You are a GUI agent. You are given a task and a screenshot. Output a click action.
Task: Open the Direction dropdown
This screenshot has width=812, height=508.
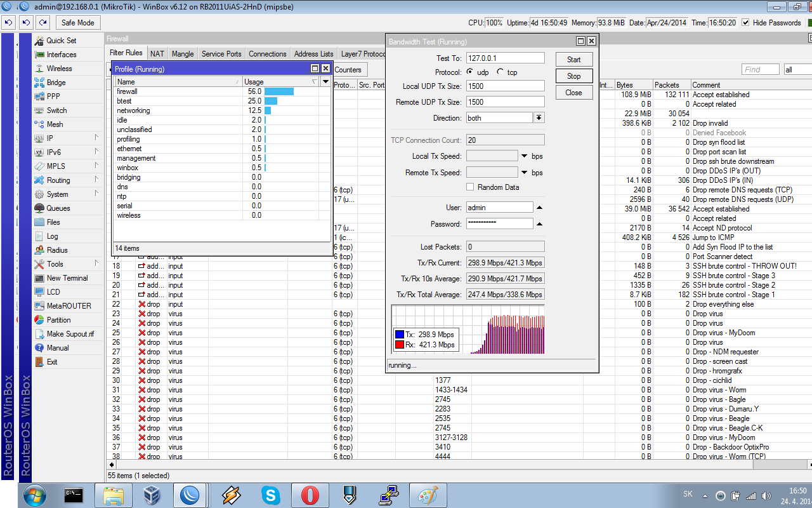[x=539, y=118]
